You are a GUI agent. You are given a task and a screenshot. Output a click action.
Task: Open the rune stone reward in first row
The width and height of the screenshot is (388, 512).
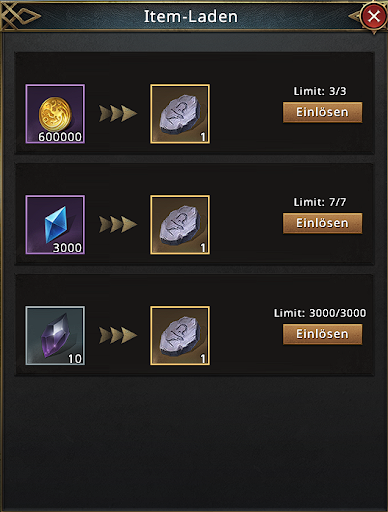coord(180,114)
